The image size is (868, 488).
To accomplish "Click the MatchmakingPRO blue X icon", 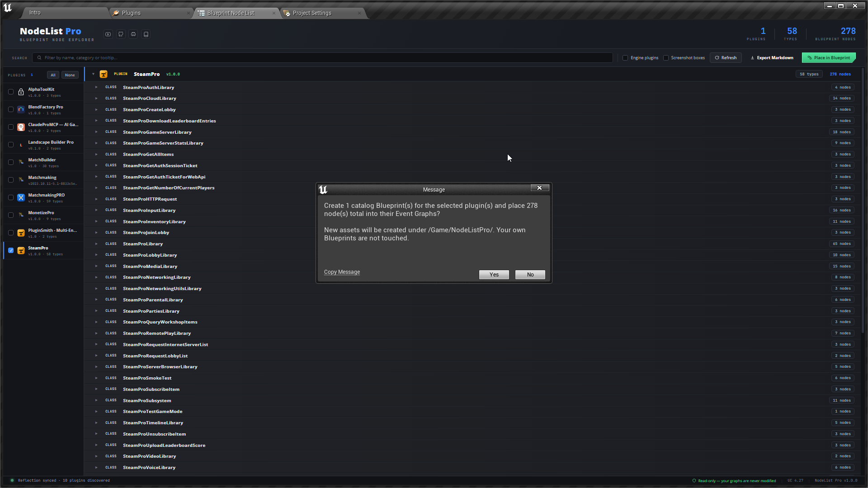I will (21, 197).
